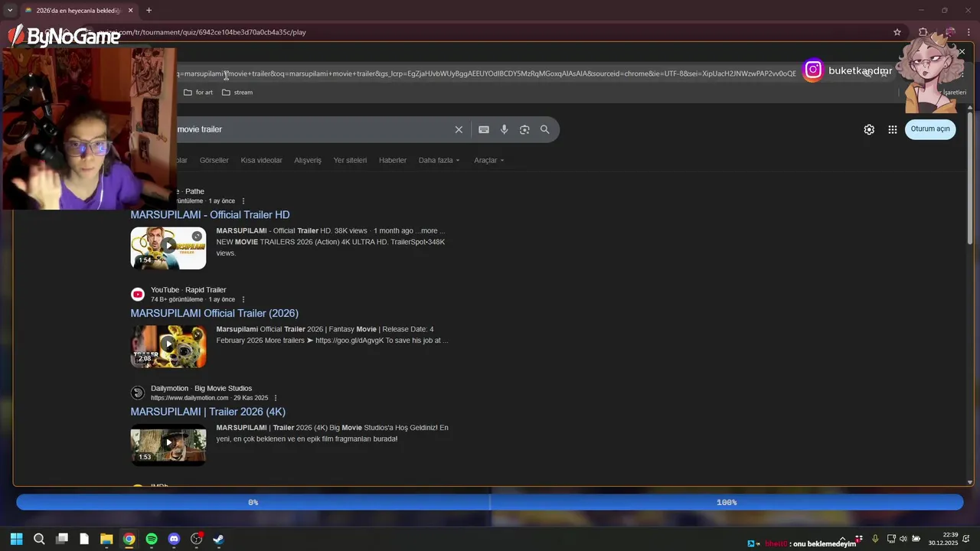Open the Google apps grid

pyautogui.click(x=893, y=129)
